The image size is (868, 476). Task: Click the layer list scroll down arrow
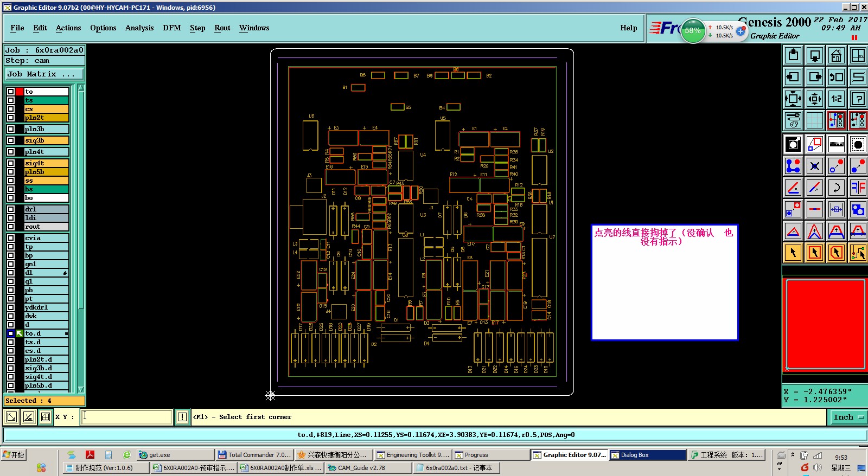click(x=81, y=389)
